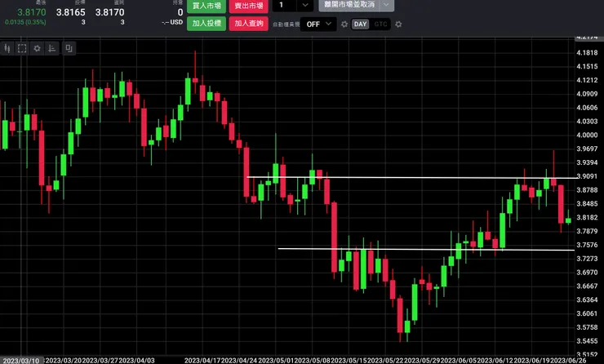Click the green last price 3.8170
Viewport: 604px width, 364px height.
pos(32,12)
